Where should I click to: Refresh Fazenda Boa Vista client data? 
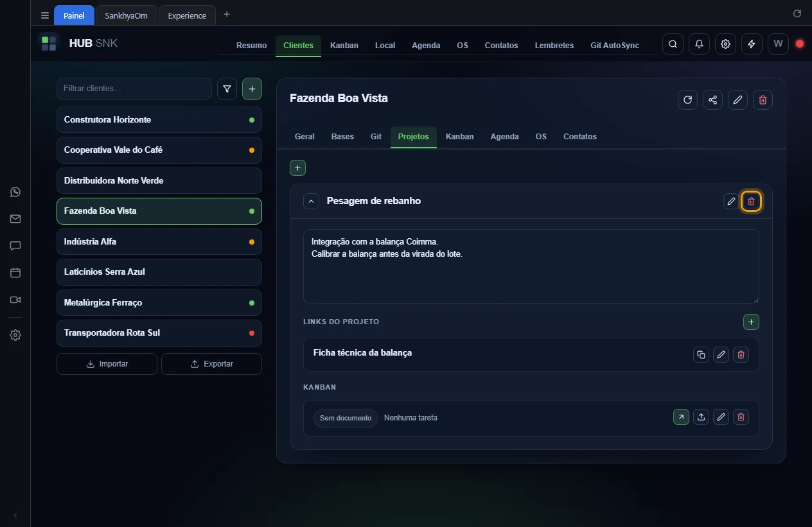click(x=687, y=99)
